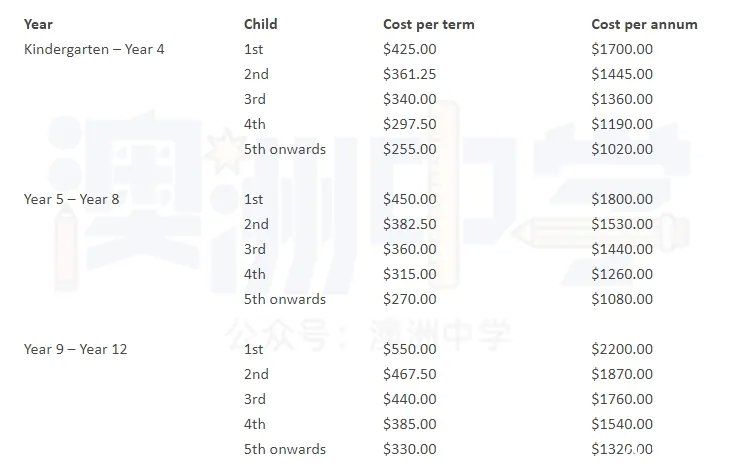Click the $1530.00 annual cost
This screenshot has width=735, height=469.
pyautogui.click(x=622, y=224)
